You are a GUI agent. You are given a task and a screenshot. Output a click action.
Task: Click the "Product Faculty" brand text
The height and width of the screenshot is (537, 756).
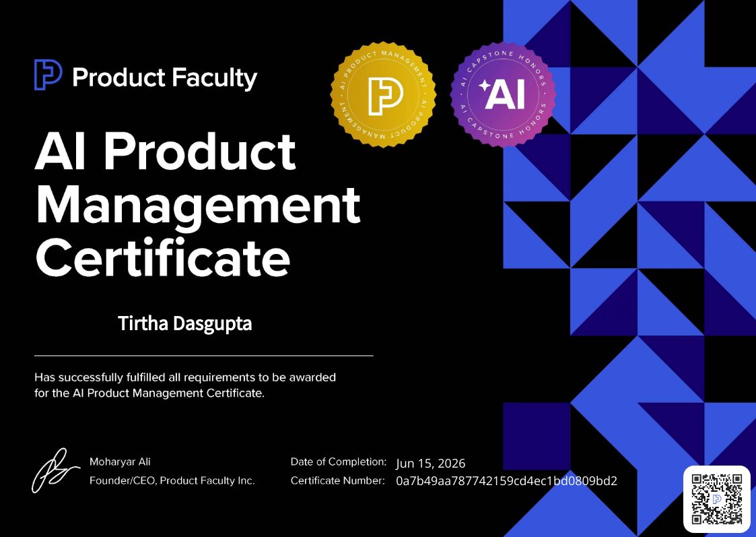tap(165, 78)
